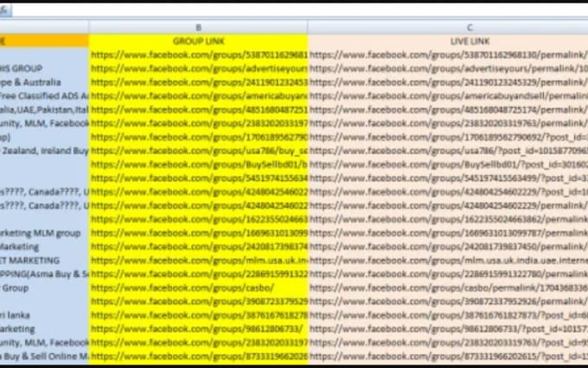Open group link ending 1706189562790
This screenshot has height=368, width=588.
pos(198,137)
